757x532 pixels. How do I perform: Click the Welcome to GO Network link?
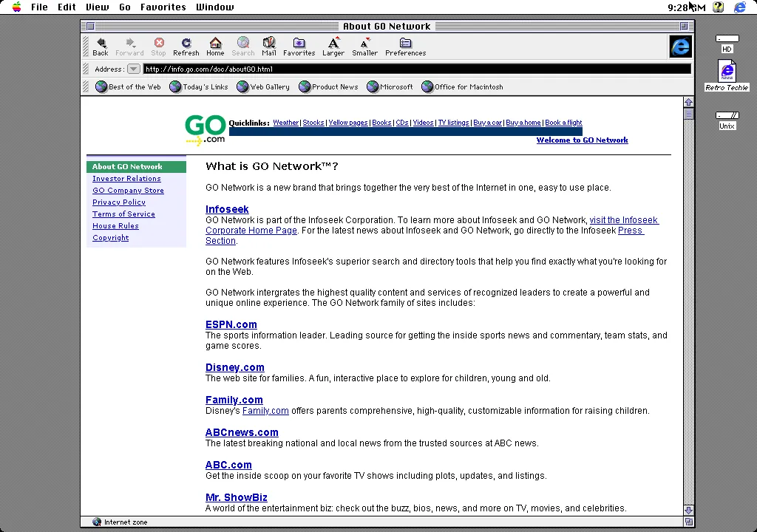[x=582, y=140]
